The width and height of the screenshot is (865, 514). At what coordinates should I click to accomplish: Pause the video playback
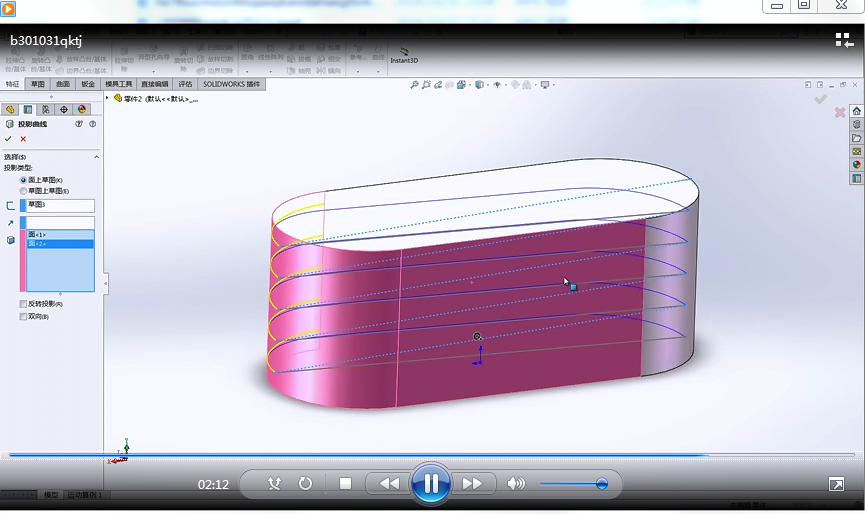point(430,484)
